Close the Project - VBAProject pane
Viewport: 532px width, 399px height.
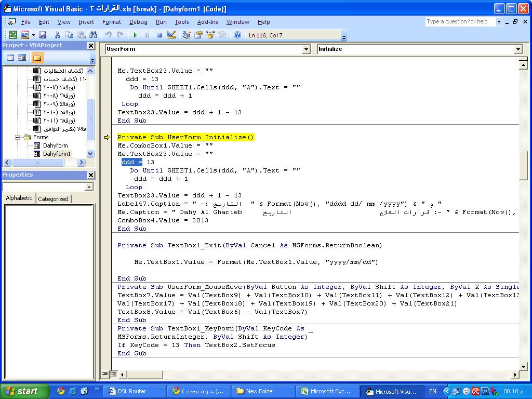point(91,46)
